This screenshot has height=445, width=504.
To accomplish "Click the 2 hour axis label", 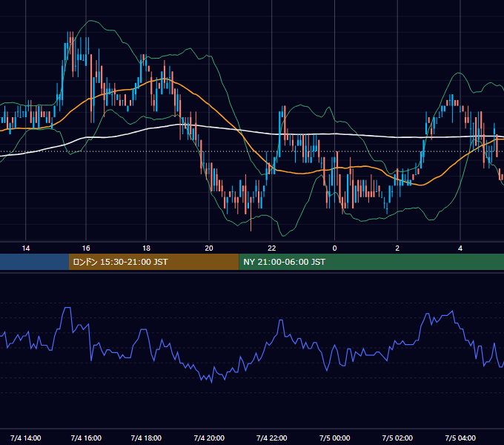I will coord(397,248).
